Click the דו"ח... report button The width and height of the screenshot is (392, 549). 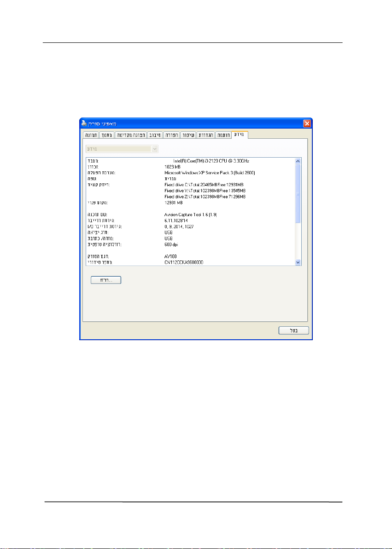[105, 280]
